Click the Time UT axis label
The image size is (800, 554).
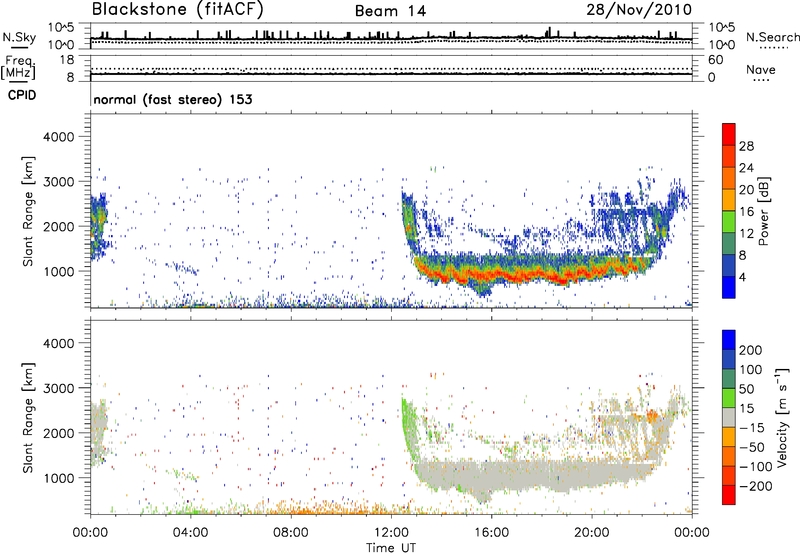391,547
